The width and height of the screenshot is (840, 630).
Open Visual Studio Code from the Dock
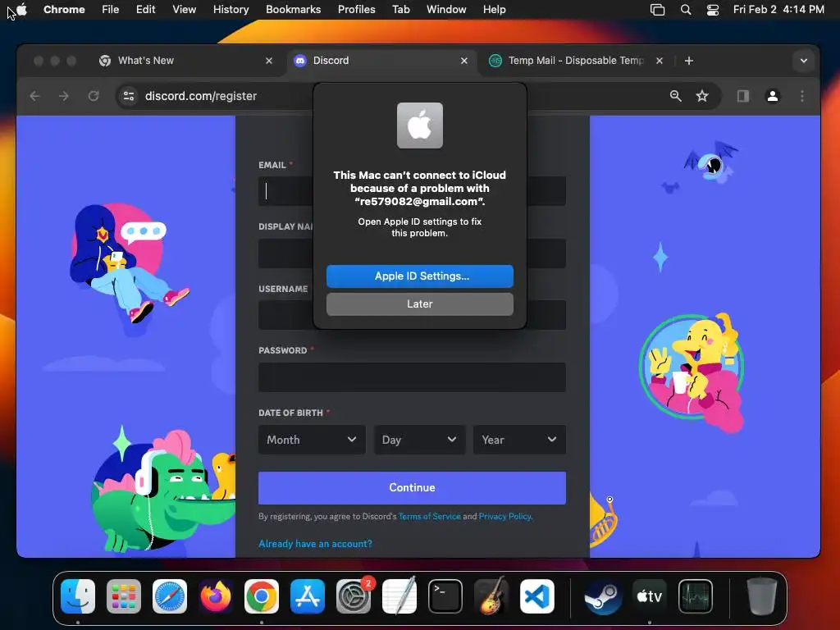536,596
